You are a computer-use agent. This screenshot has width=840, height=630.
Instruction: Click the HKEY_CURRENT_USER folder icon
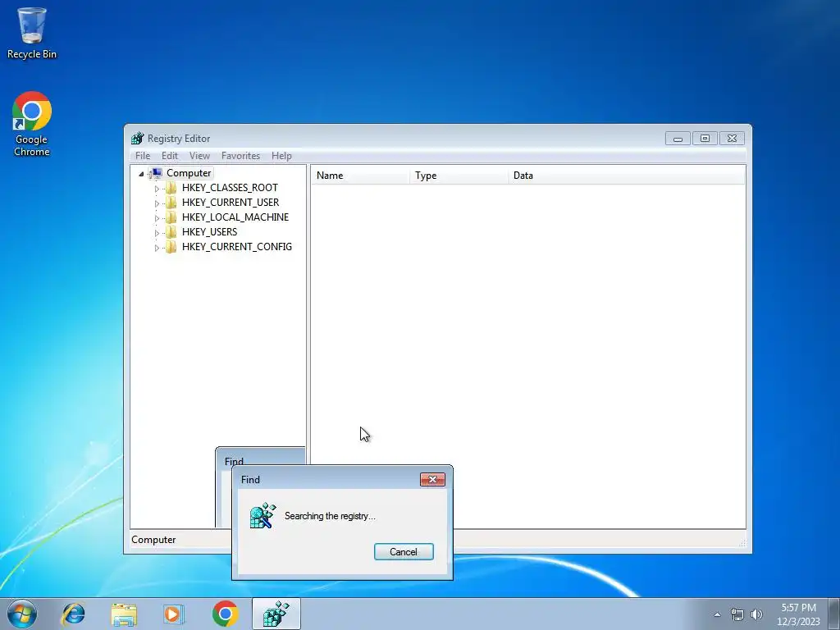tap(171, 203)
